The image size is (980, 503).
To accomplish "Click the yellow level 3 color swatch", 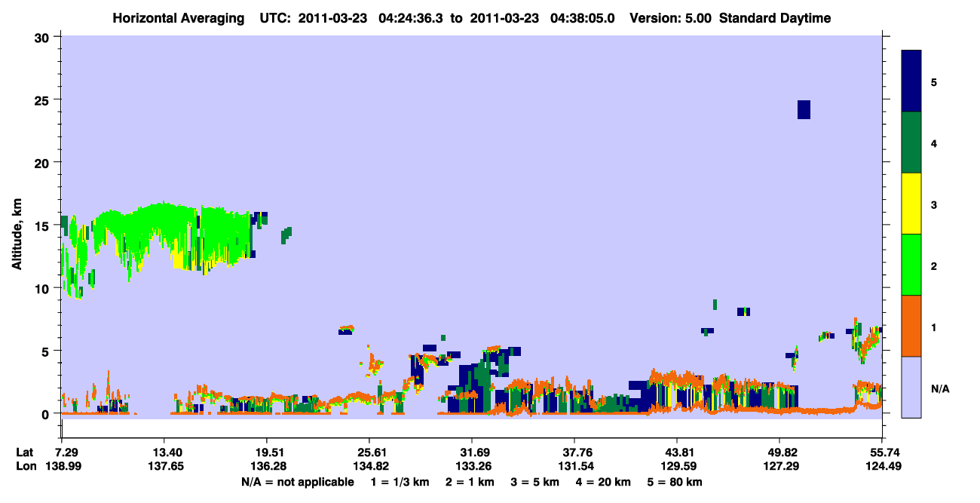I will click(911, 204).
